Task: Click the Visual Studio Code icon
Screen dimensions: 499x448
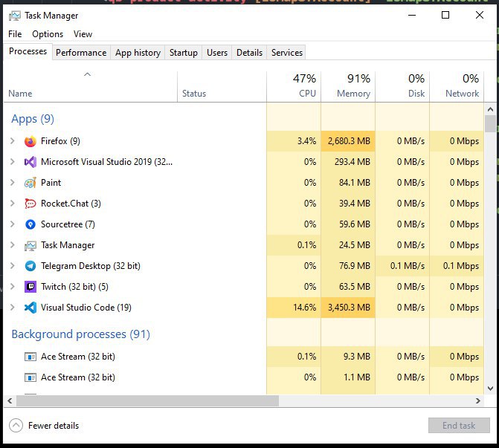Action: point(30,308)
